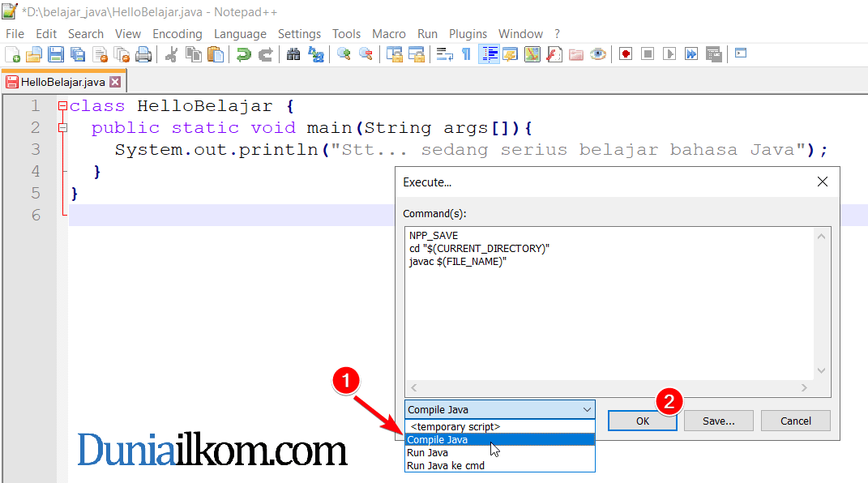Toggle synchronize horizontal scrolling icon
The height and width of the screenshot is (483, 868).
pos(417,54)
